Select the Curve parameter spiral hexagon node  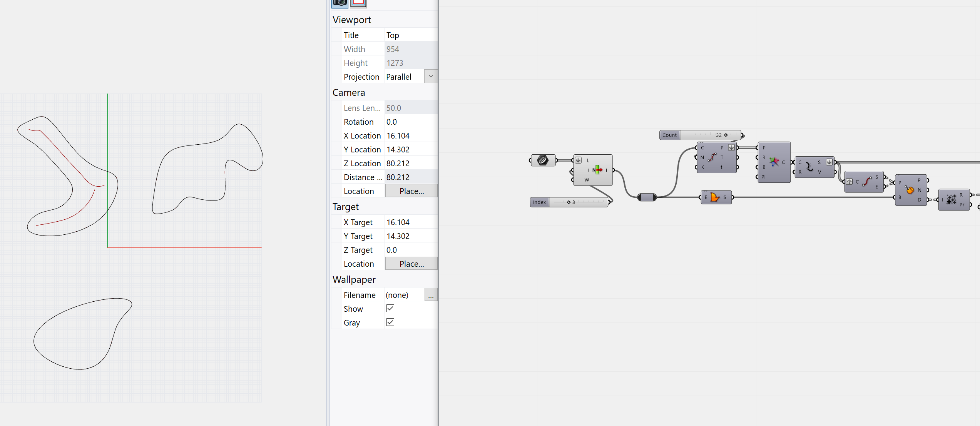click(x=543, y=160)
